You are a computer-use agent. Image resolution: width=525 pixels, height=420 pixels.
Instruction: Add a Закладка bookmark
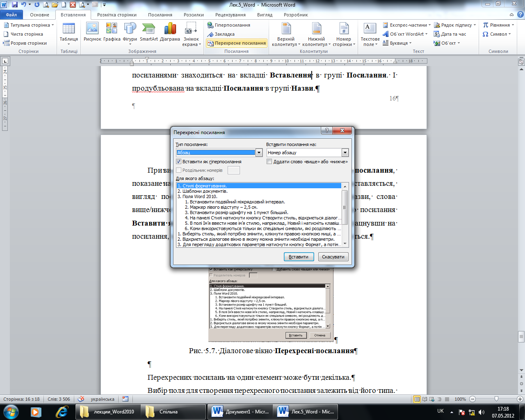221,34
